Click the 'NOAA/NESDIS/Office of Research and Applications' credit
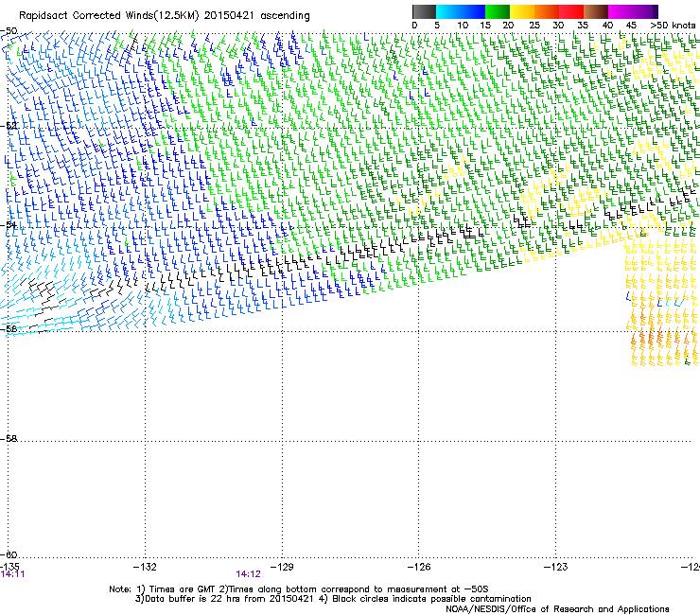Viewport: 700px width, 615px height. tap(557, 609)
